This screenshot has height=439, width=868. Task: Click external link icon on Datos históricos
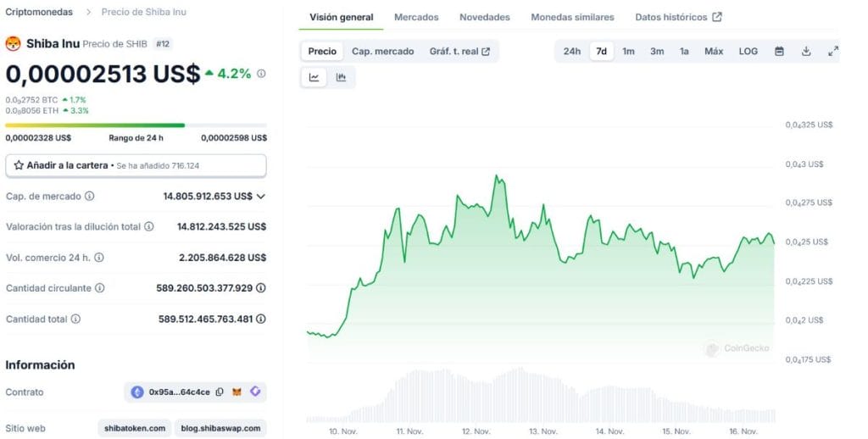coord(717,17)
